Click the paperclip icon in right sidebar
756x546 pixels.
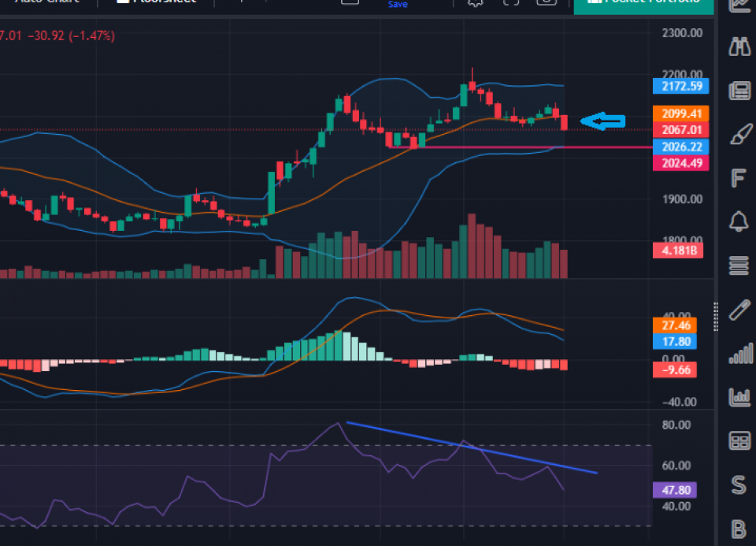(x=739, y=309)
